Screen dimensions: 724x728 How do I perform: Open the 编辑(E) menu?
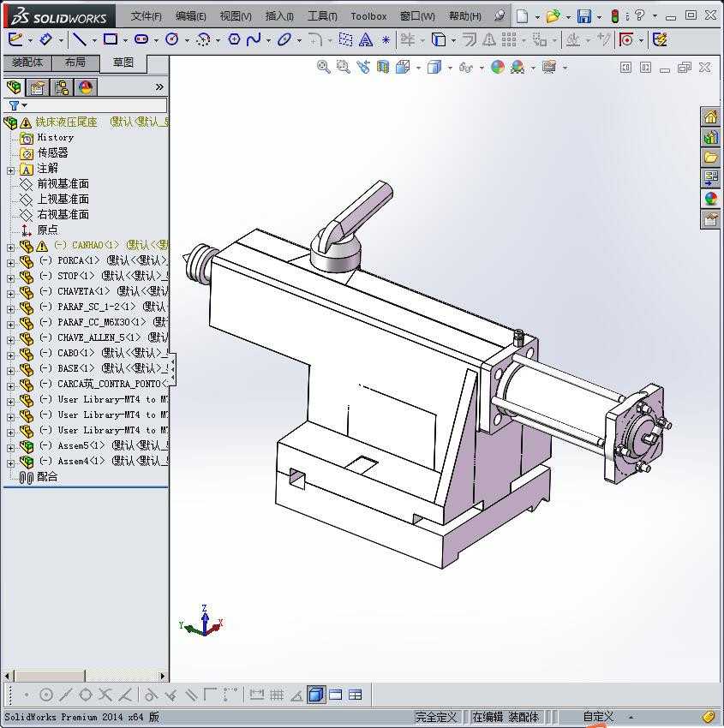pos(190,16)
